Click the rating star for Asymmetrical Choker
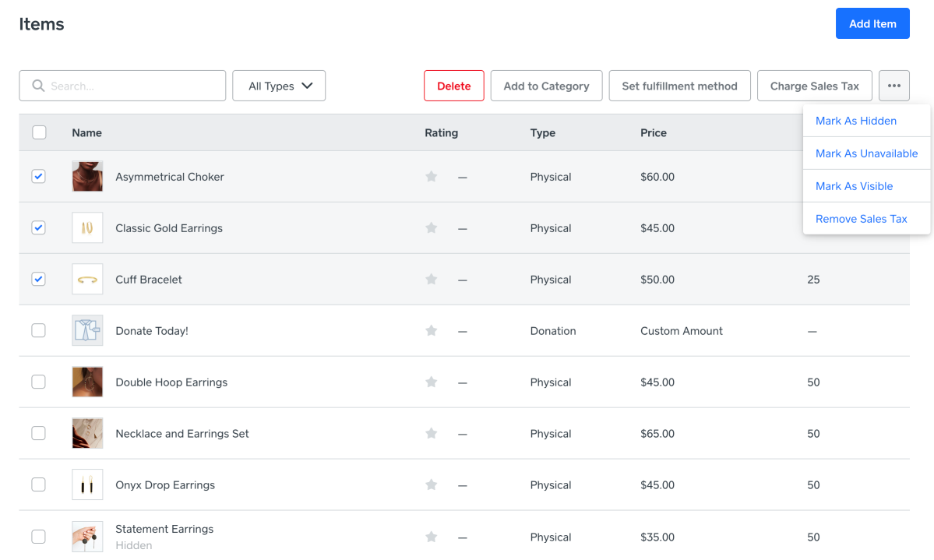Screen dimensions: 934x560 click(x=432, y=177)
